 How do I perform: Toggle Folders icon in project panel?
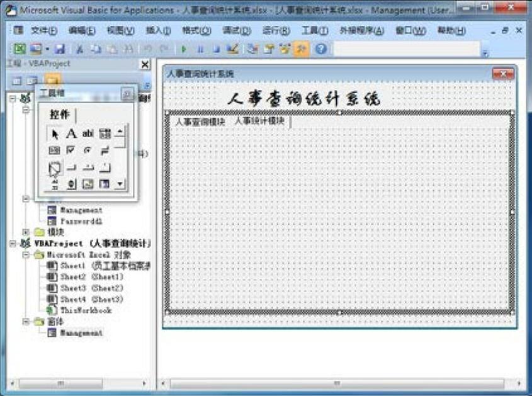point(52,79)
